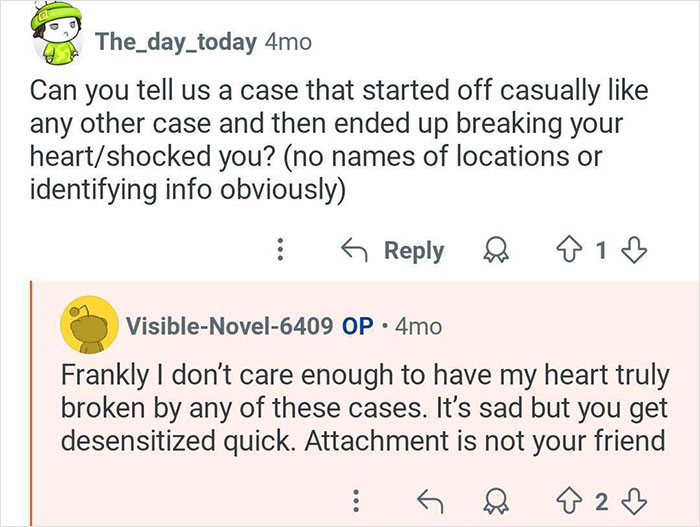Open three-dot menu on Visible-Novel-6409's reply
Image resolution: width=700 pixels, height=527 pixels.
coord(357,499)
